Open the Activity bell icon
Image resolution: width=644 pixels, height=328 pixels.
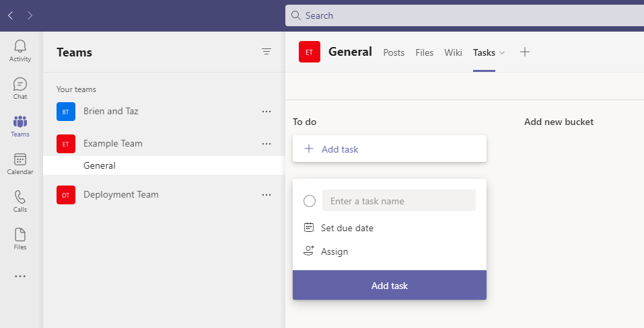coord(20,46)
